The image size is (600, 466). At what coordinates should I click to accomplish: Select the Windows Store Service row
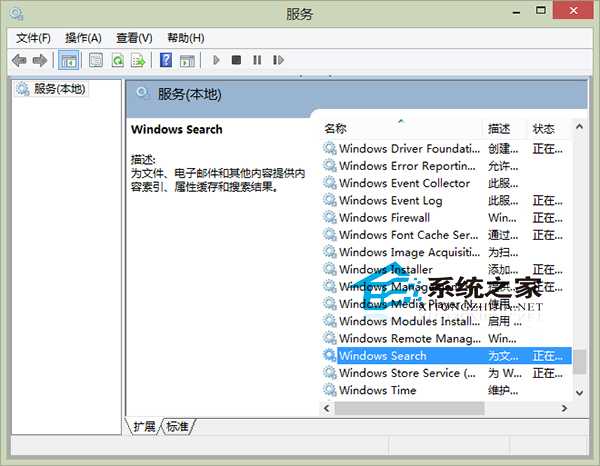pos(445,373)
